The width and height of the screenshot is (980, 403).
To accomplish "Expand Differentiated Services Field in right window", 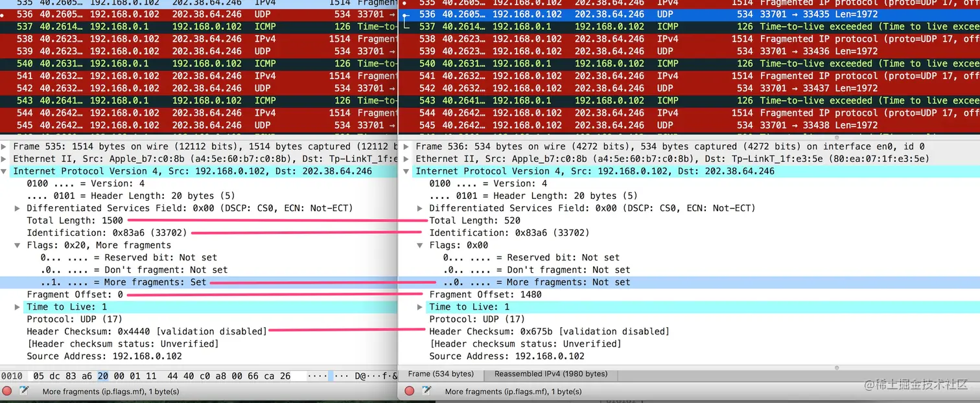I will click(x=421, y=208).
